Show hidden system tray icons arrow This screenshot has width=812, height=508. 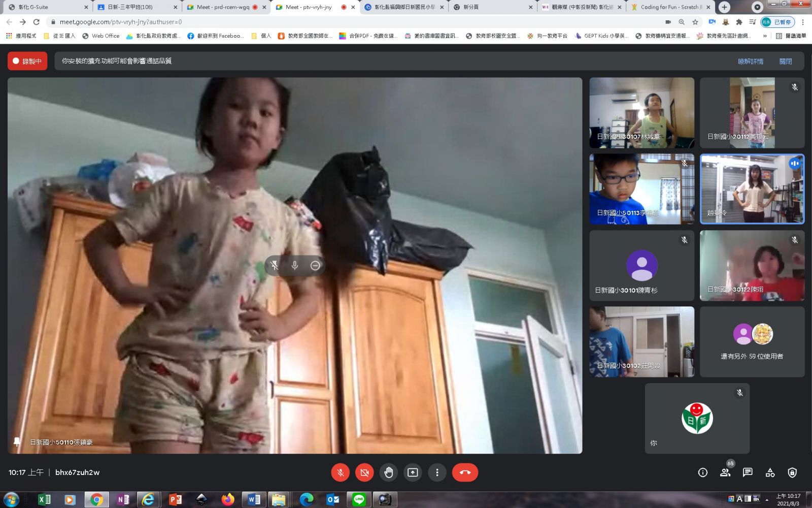767,500
